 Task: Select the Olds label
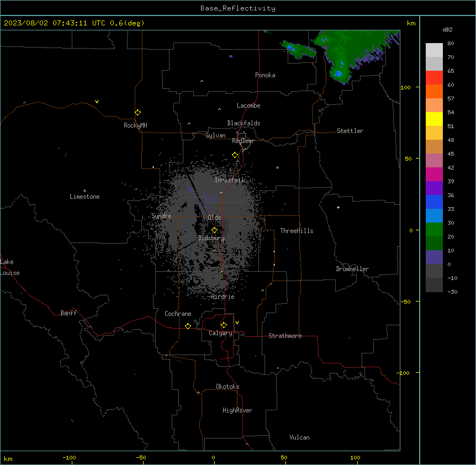pyautogui.click(x=214, y=218)
